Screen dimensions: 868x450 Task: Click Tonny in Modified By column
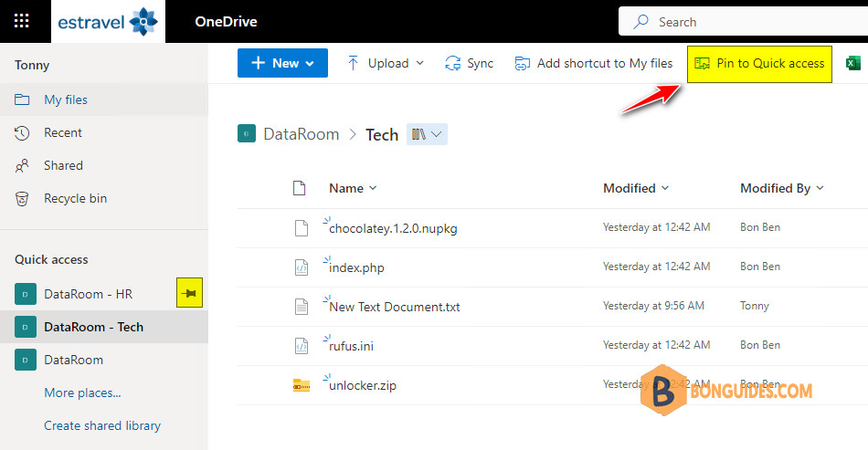pos(755,306)
